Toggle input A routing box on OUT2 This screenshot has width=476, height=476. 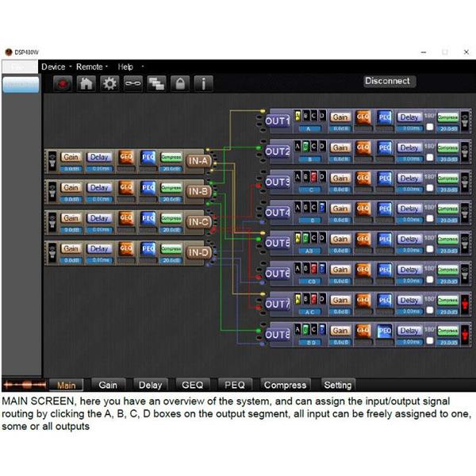pos(297,146)
